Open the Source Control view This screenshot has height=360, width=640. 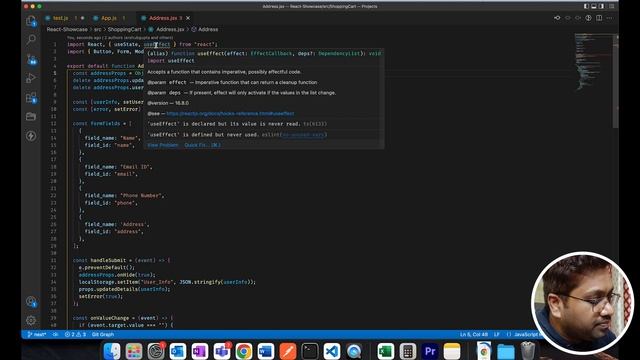pyautogui.click(x=31, y=59)
